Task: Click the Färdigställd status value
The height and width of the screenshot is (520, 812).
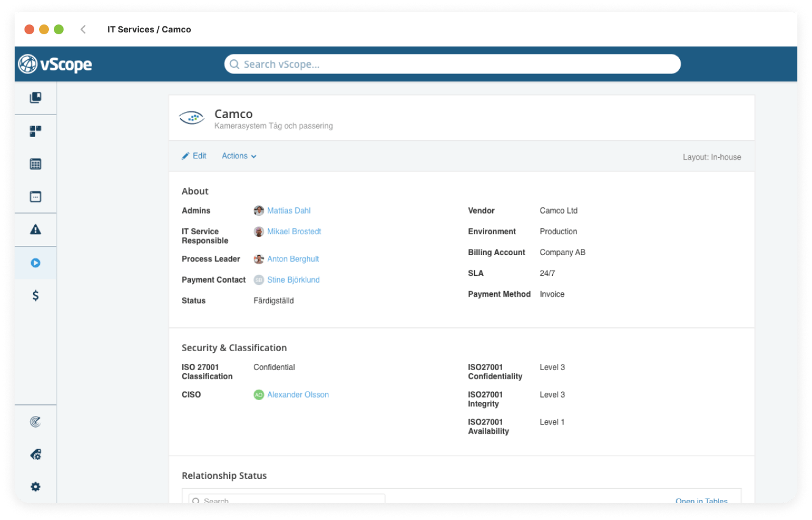Action: click(273, 300)
